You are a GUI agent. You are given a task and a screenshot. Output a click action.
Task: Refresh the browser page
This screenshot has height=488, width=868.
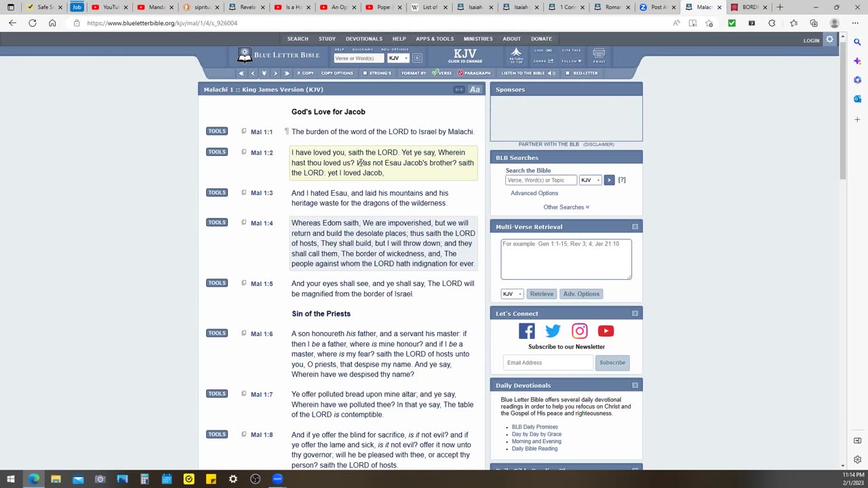[x=32, y=23]
